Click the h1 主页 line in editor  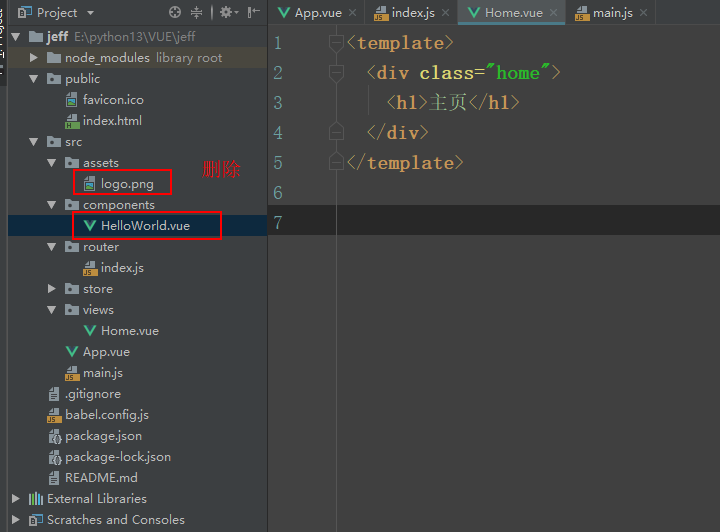pyautogui.click(x=453, y=103)
